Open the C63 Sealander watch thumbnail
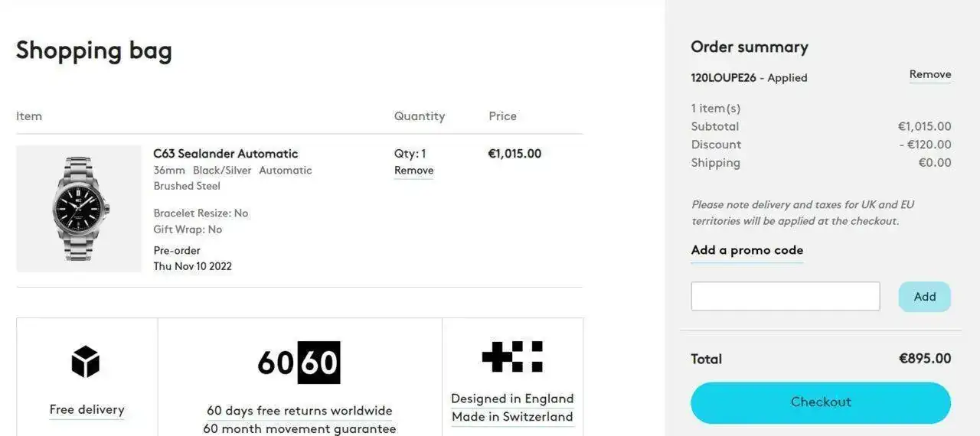 tap(79, 209)
